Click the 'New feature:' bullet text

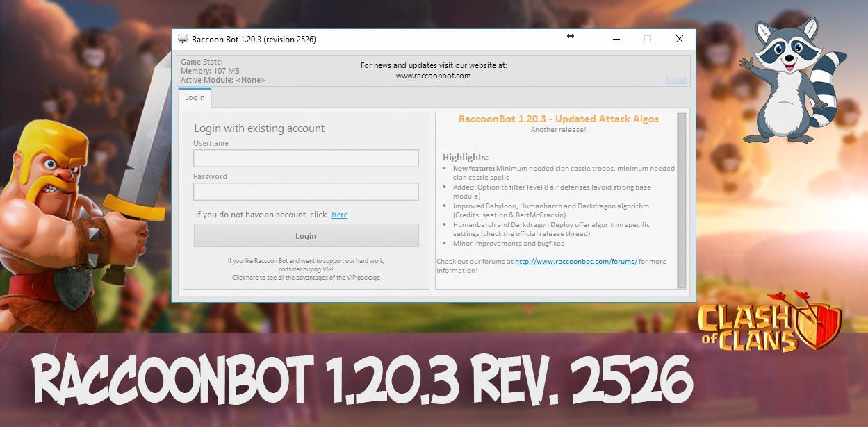pyautogui.click(x=564, y=173)
